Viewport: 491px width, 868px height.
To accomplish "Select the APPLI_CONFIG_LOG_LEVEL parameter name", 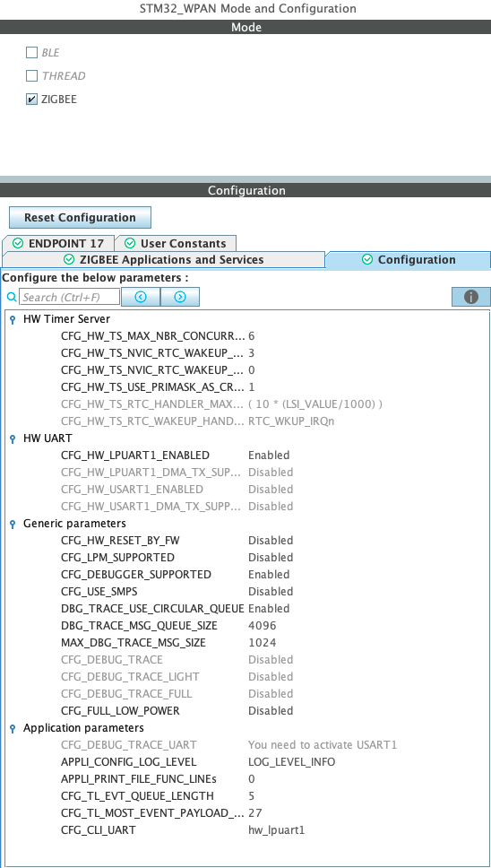I will (129, 762).
